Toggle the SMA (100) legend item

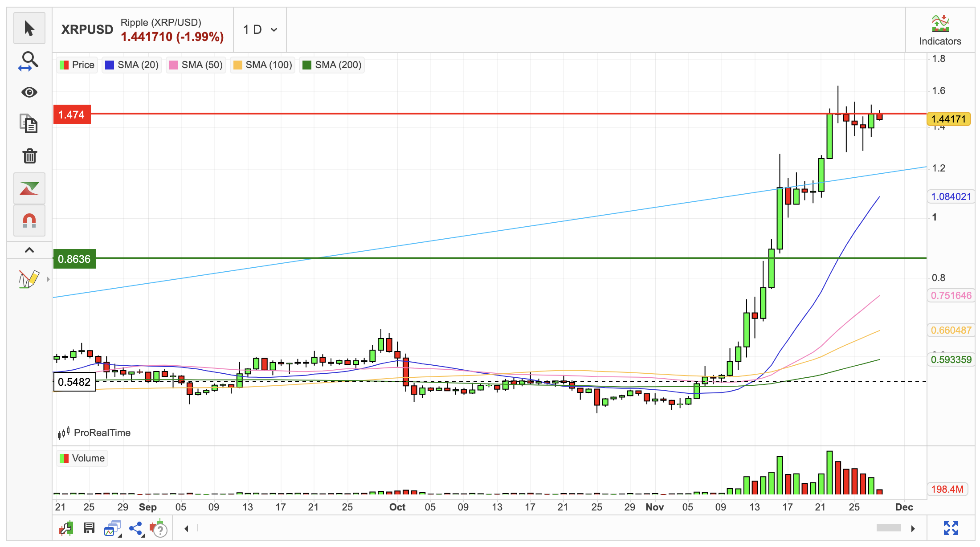[263, 65]
